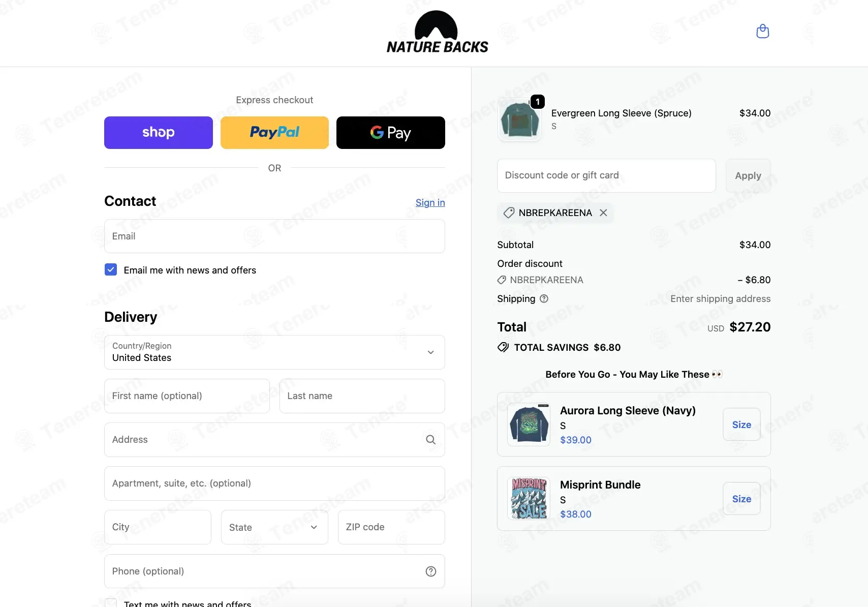Click the address search magnifier icon

pos(430,440)
